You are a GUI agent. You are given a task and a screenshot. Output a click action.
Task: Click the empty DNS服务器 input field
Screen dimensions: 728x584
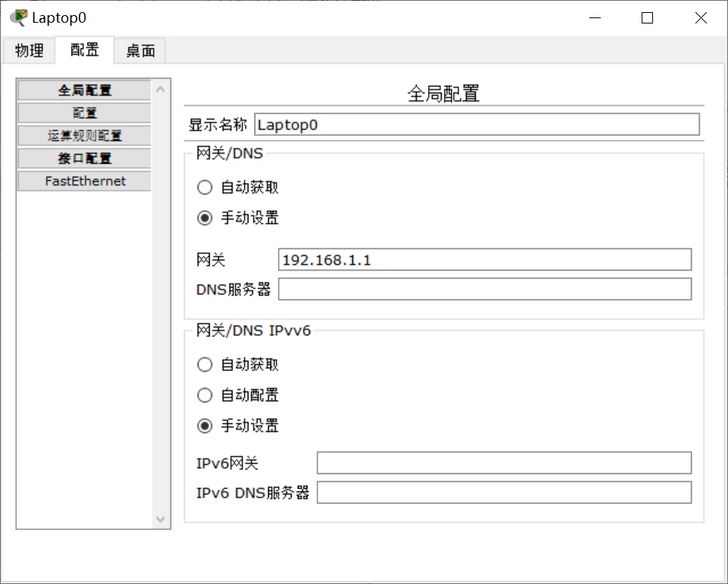485,289
